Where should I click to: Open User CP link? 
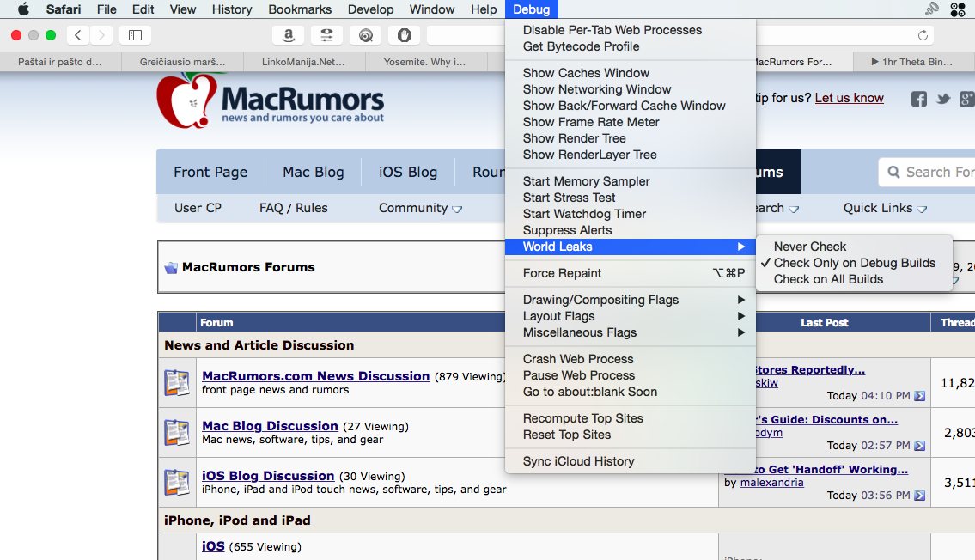click(x=198, y=208)
